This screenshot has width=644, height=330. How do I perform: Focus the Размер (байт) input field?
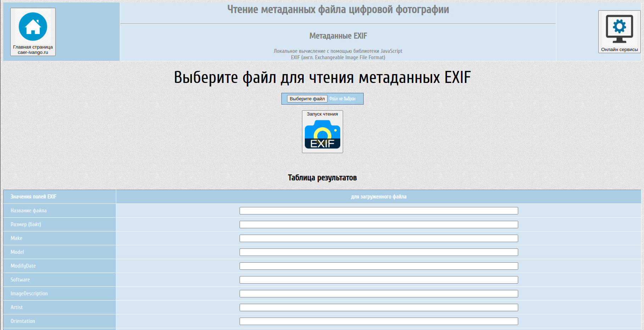click(x=379, y=225)
